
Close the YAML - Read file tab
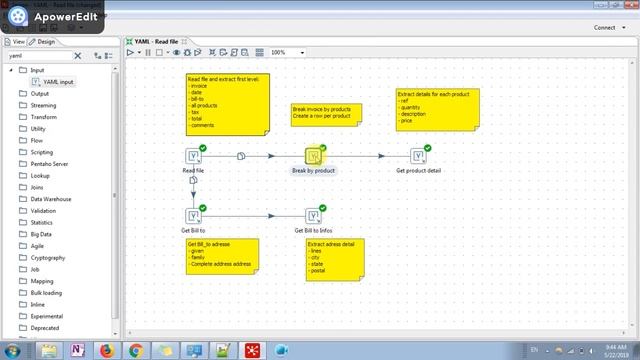184,42
